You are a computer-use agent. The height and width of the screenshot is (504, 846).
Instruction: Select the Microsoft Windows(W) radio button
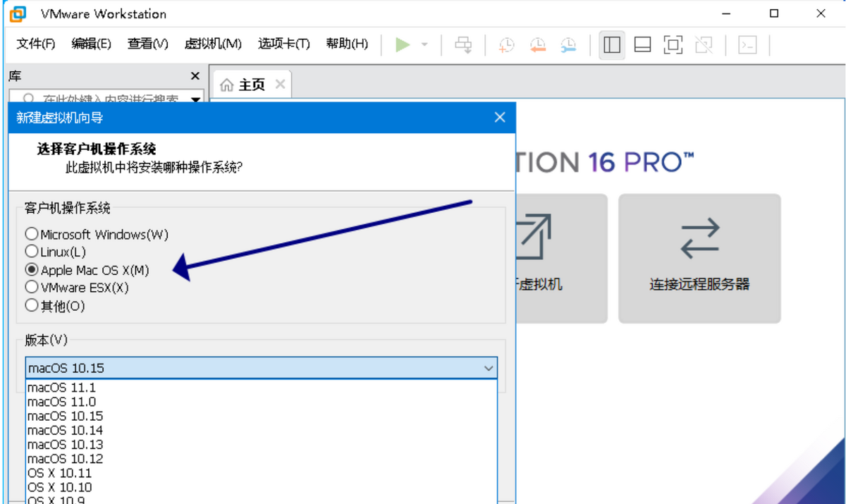31,234
